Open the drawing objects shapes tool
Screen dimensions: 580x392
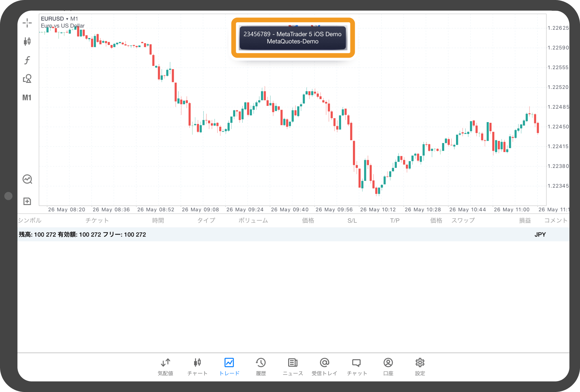[27, 79]
